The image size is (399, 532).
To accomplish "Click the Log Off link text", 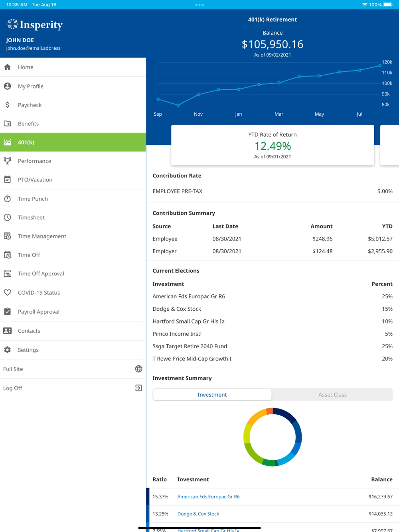I will [x=13, y=388].
